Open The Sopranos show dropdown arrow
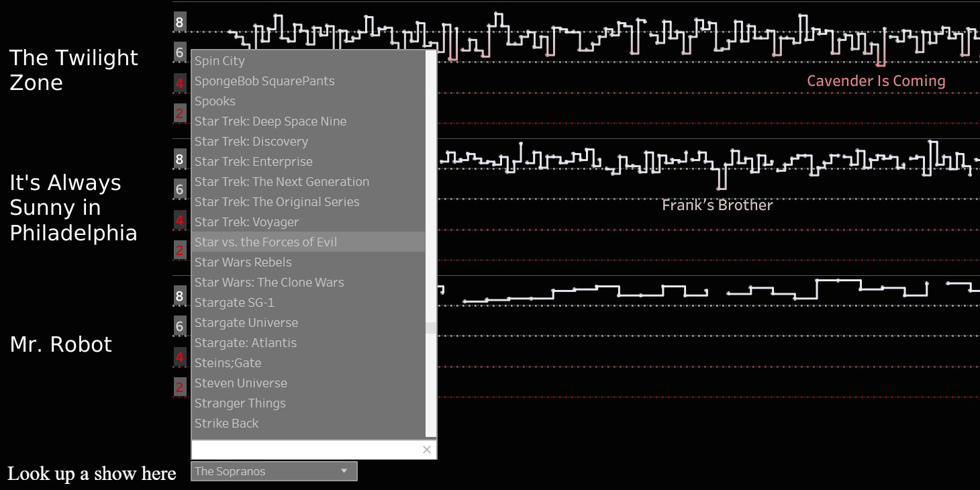Image resolution: width=980 pixels, height=490 pixels. click(x=344, y=471)
